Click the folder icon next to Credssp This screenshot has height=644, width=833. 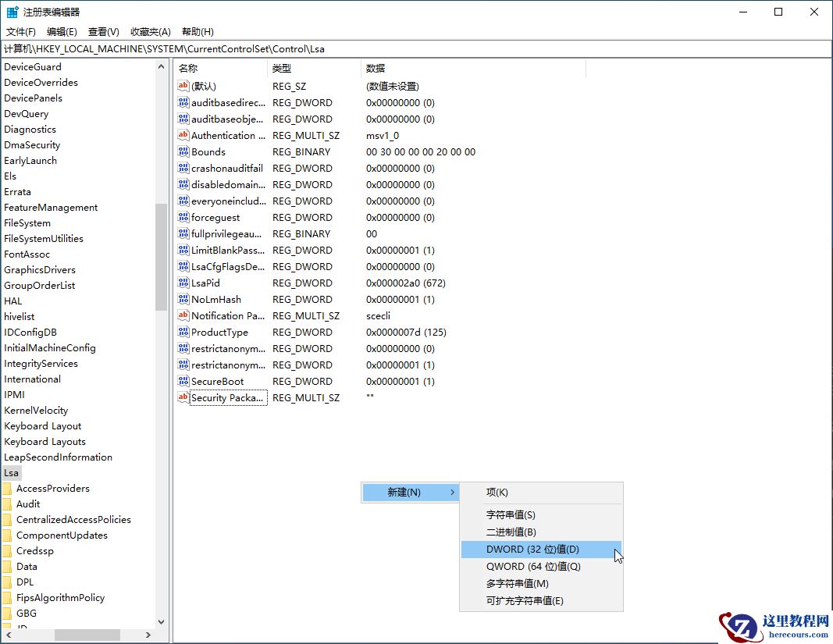click(9, 550)
